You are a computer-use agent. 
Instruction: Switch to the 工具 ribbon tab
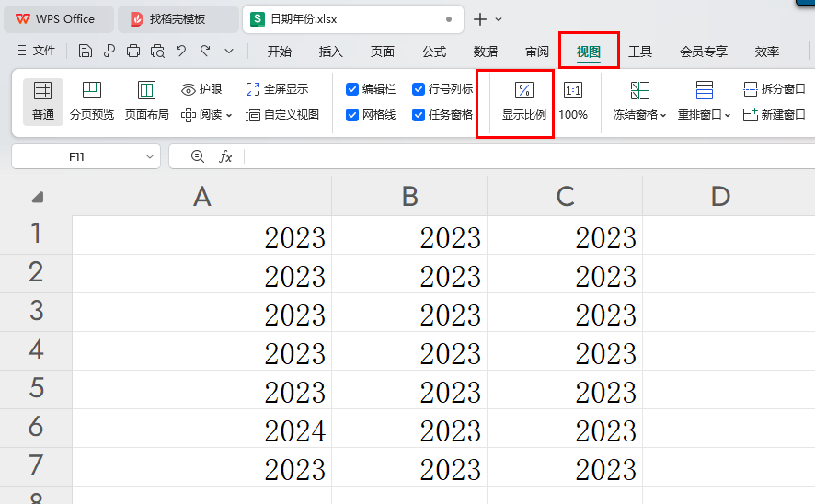pyautogui.click(x=640, y=52)
